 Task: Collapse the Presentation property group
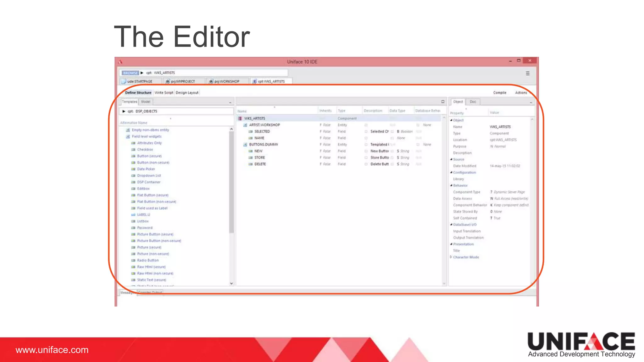tap(451, 244)
